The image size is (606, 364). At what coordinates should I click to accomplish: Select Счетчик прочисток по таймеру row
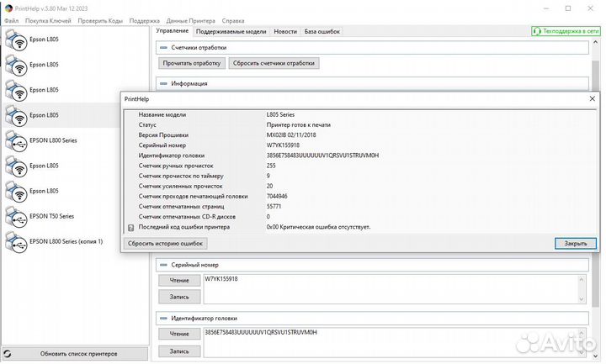pos(360,176)
